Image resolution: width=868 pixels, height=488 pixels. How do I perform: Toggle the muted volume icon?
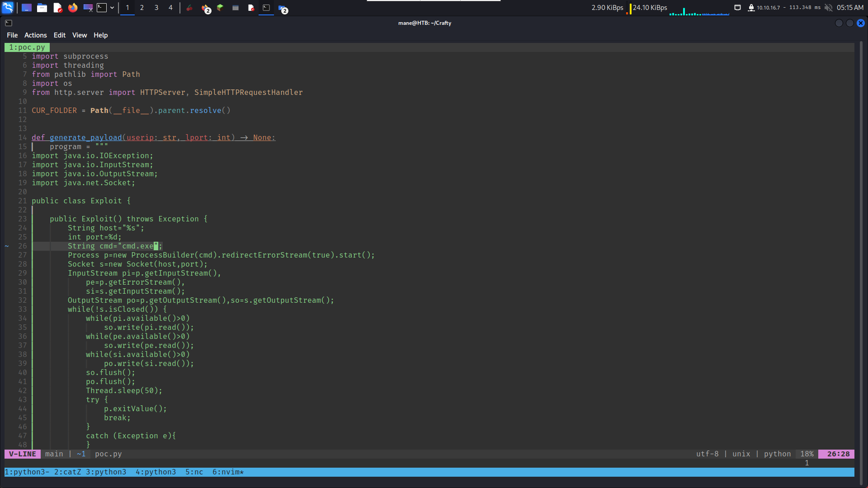[829, 8]
